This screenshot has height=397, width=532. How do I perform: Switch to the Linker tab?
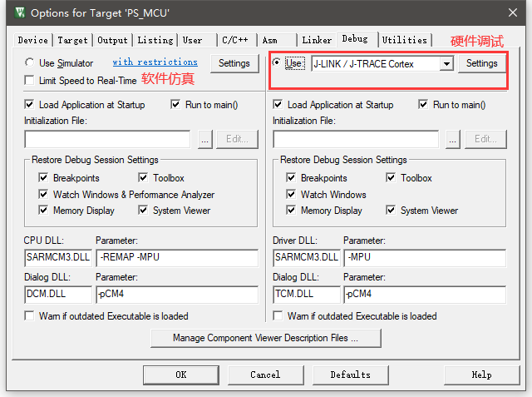pyautogui.click(x=317, y=40)
